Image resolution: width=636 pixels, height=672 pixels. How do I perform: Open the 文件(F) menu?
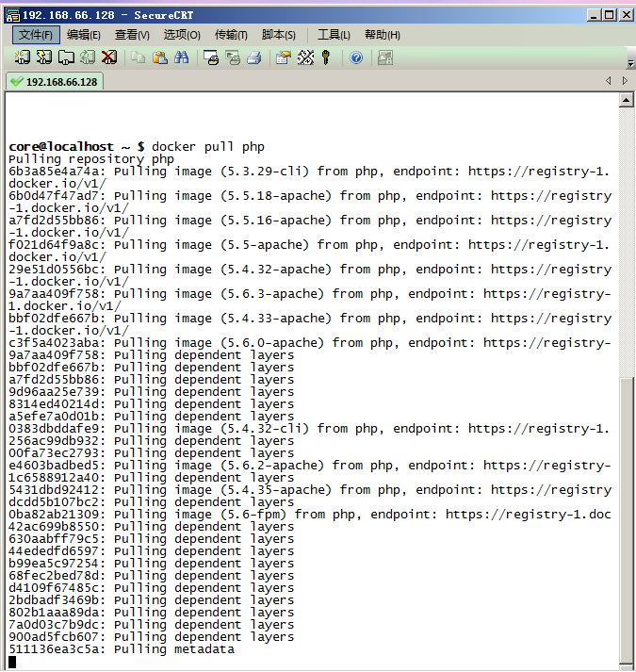pyautogui.click(x=36, y=35)
